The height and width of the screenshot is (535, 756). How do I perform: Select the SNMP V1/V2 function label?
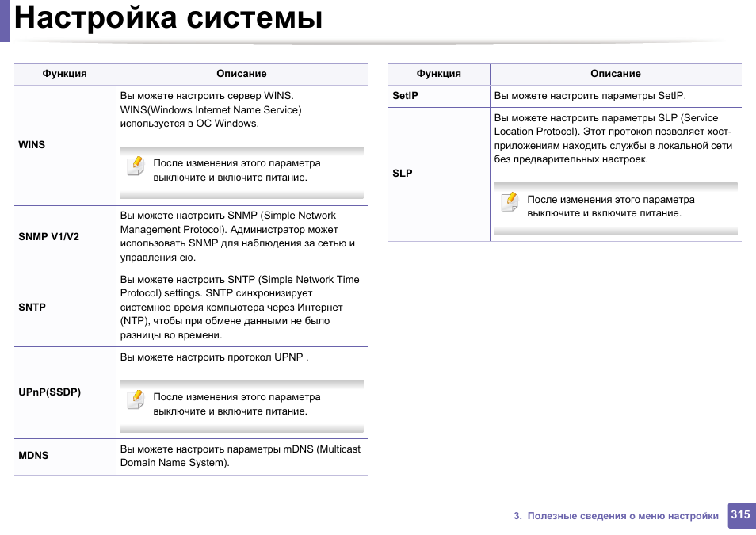(48, 237)
